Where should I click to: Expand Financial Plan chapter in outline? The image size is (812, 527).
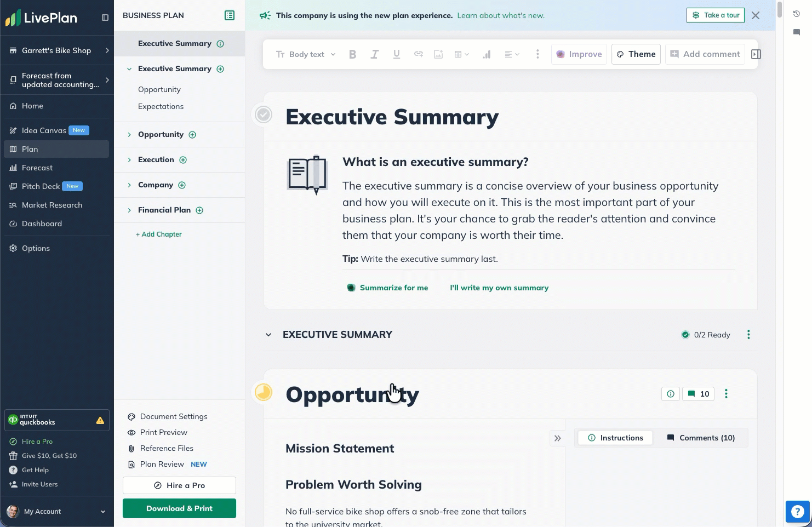pos(129,210)
